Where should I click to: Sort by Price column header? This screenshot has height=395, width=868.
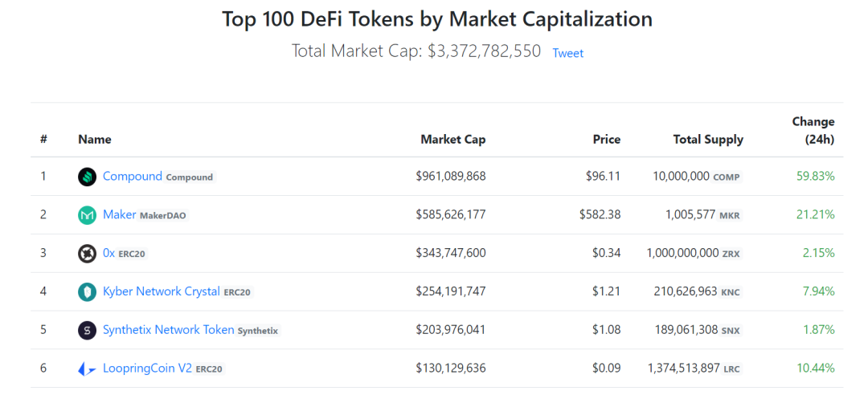[x=606, y=140]
